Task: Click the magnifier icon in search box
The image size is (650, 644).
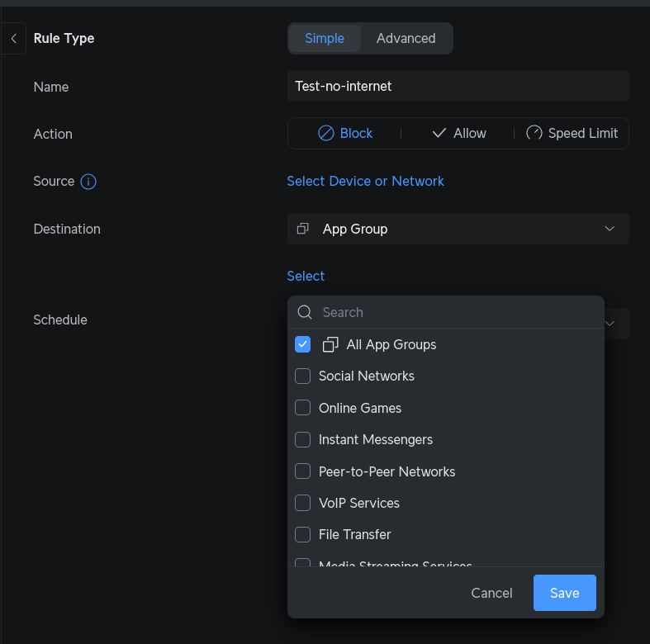Action: pos(304,312)
